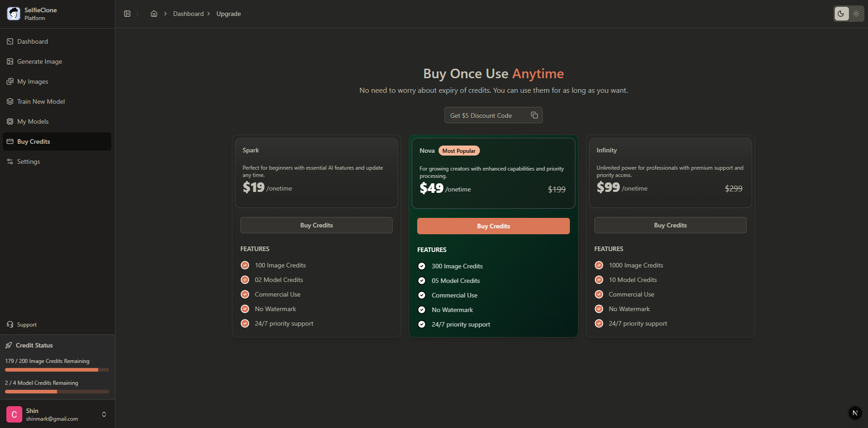Click the Support headset icon

[x=10, y=324]
